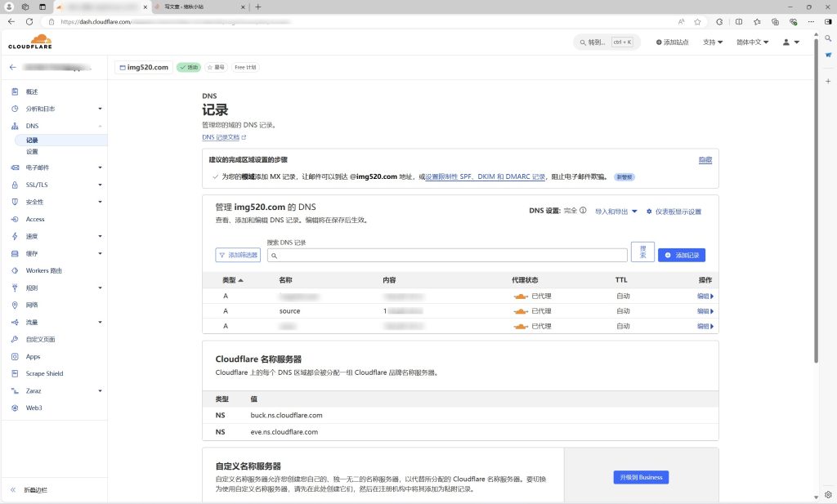Click the 分析和日志 clock icon
Screen dimensions: 837x504
tap(15, 109)
